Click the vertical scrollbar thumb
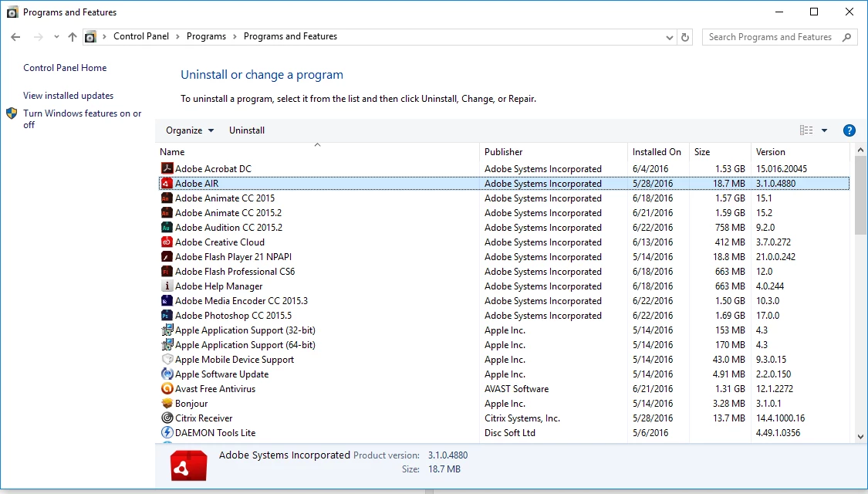This screenshot has height=494, width=868. [x=860, y=195]
